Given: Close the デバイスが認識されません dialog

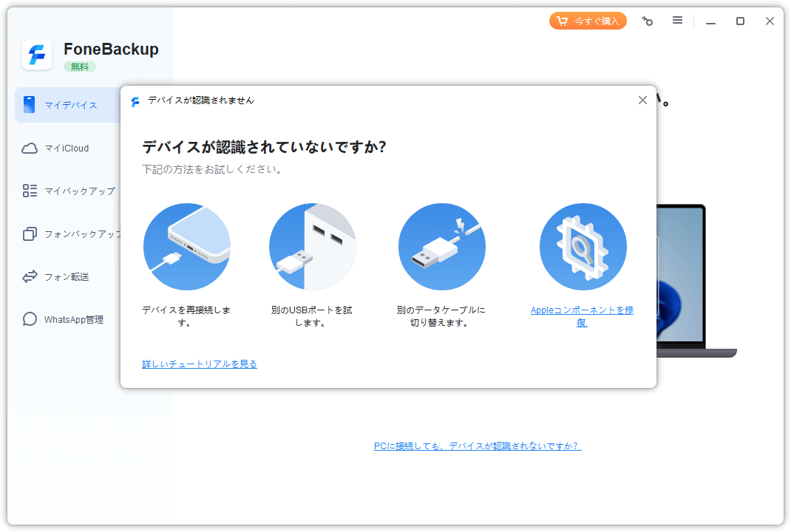Looking at the screenshot, I should point(642,100).
